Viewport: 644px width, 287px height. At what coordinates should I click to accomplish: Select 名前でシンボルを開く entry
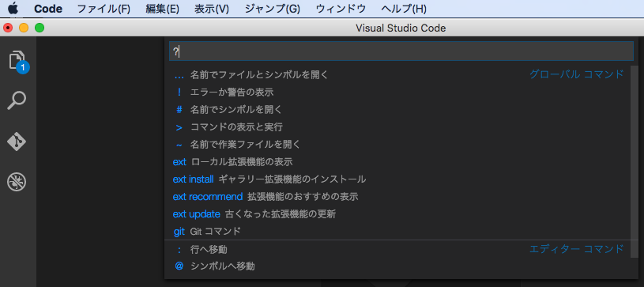(398, 110)
